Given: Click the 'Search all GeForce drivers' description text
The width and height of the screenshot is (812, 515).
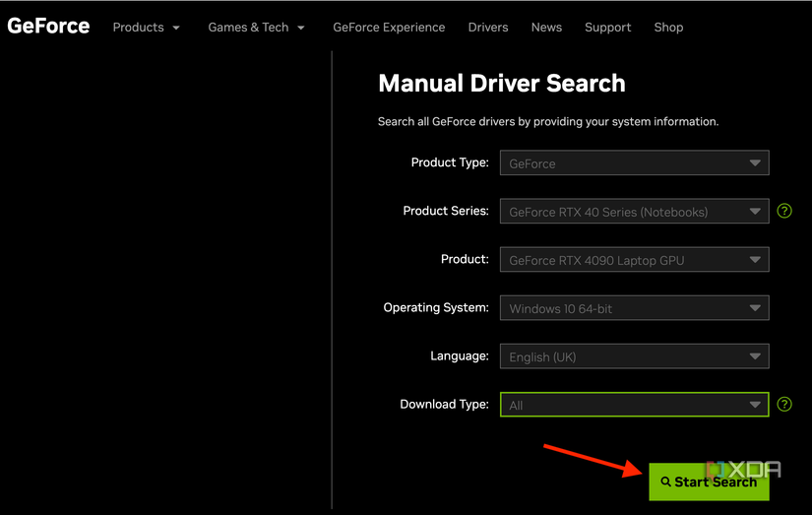Looking at the screenshot, I should [x=548, y=122].
